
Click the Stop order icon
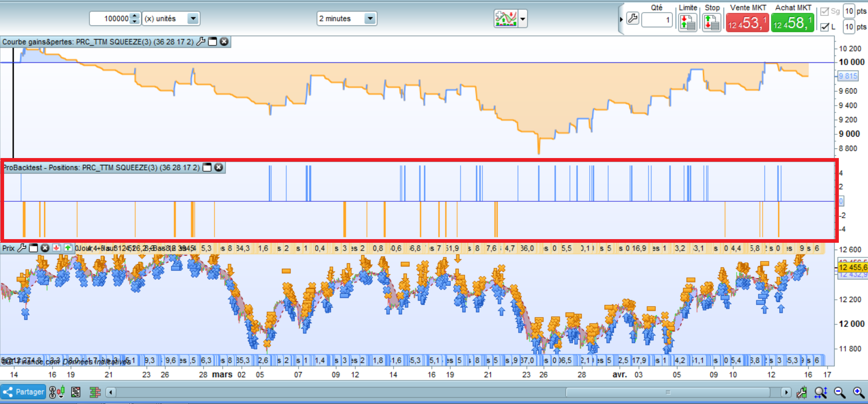pyautogui.click(x=712, y=22)
